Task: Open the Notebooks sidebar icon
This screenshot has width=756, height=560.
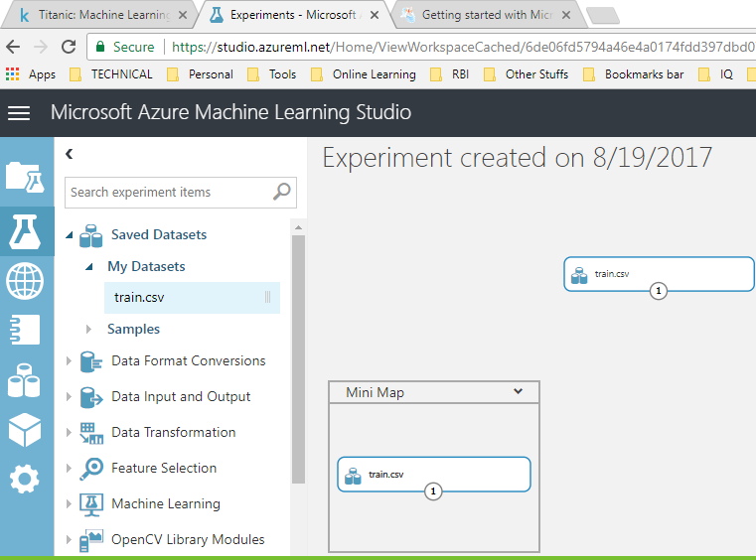Action: [25, 329]
